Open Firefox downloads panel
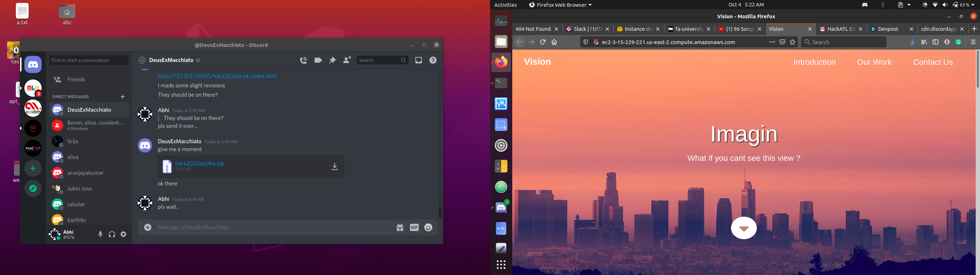This screenshot has width=980, height=275. point(912,42)
